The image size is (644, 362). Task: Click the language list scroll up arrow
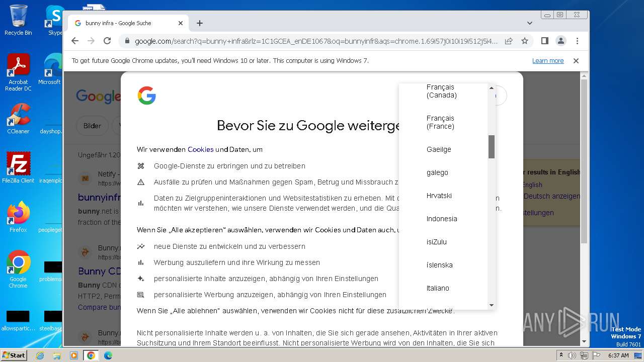click(x=492, y=87)
